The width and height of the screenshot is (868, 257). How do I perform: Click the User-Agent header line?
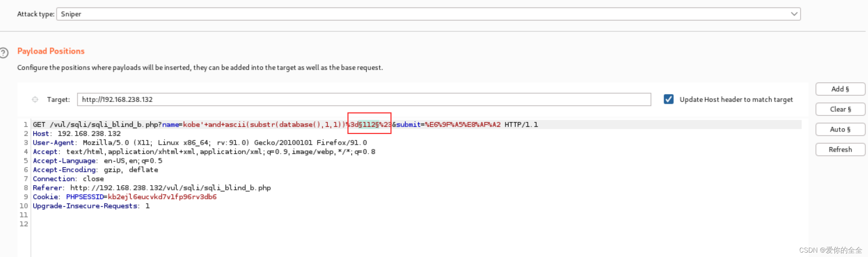point(200,142)
